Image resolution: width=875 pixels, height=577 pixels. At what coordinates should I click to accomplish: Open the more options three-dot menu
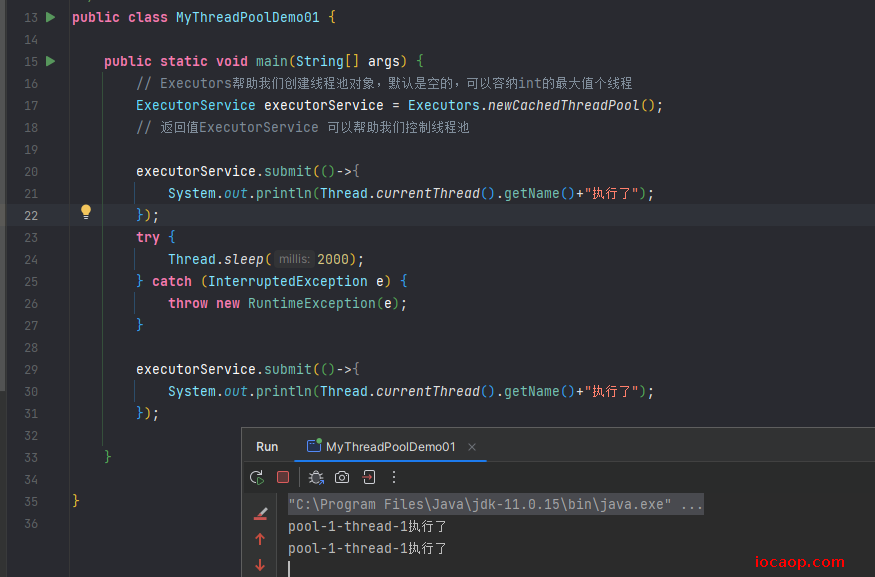point(394,477)
